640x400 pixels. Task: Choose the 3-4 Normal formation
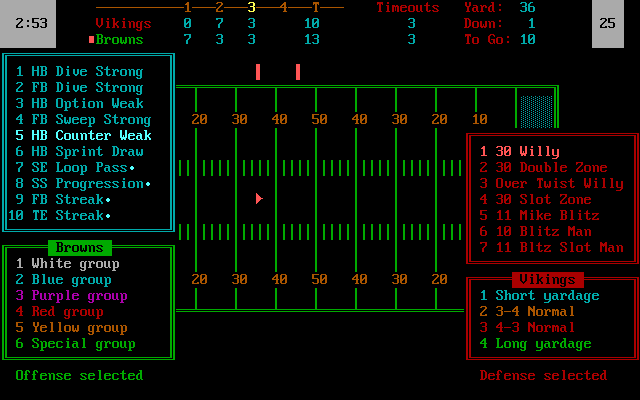pos(527,311)
